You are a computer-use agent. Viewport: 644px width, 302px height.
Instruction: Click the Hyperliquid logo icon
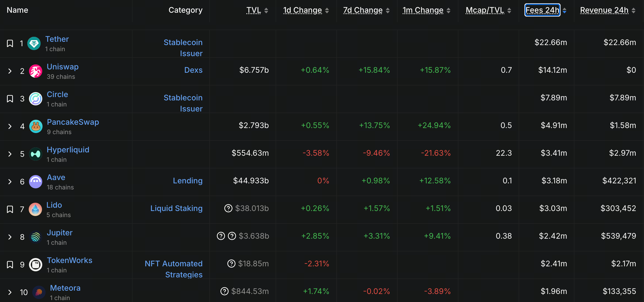36,154
